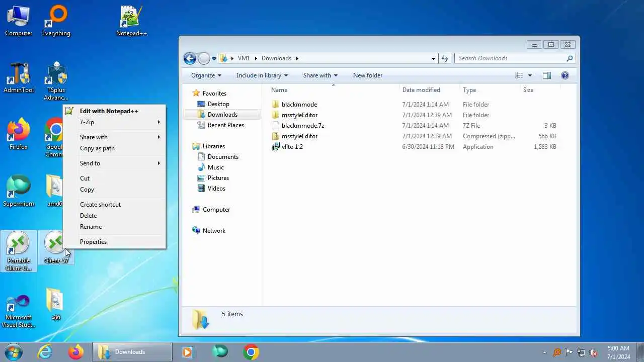Open Google Chrome from taskbar
Viewport: 644px width, 362px height.
pyautogui.click(x=251, y=352)
